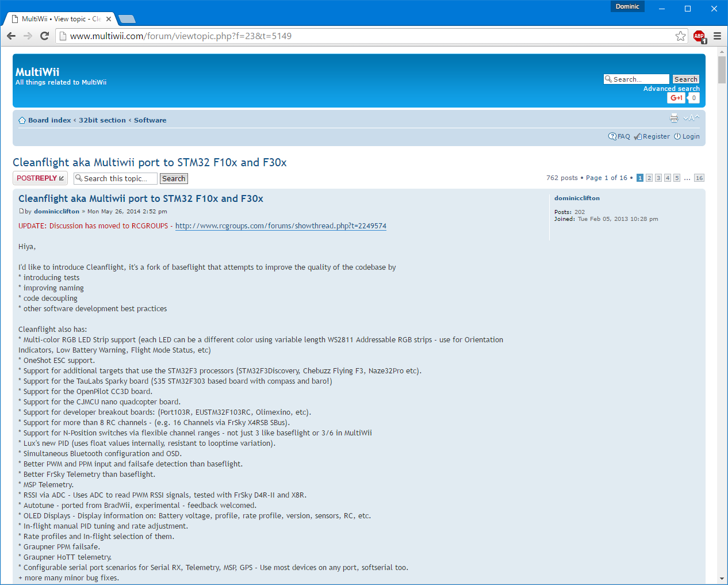Click the Google +1 count bubble
This screenshot has width=728, height=585.
pyautogui.click(x=693, y=98)
